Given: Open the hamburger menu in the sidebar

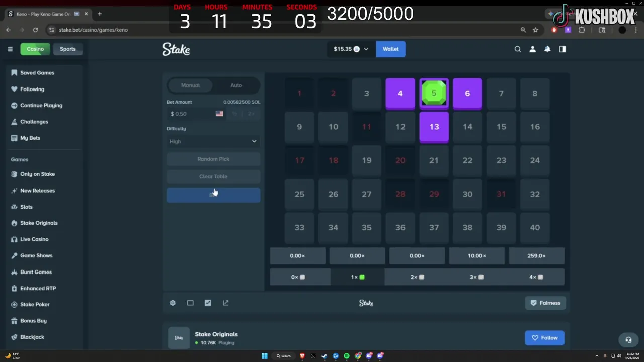Looking at the screenshot, I should [10, 49].
